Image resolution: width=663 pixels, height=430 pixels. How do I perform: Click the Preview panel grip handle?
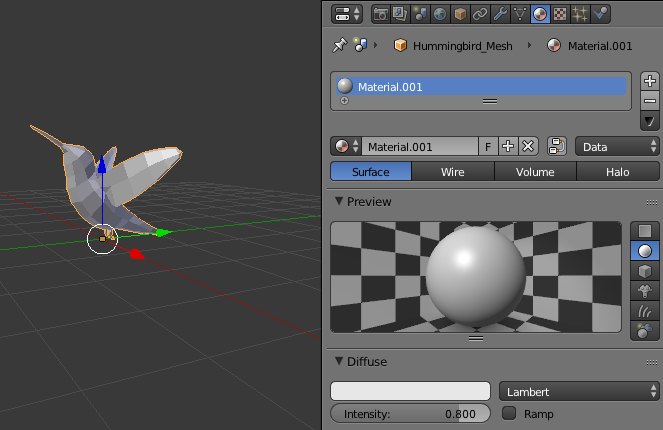tap(652, 202)
